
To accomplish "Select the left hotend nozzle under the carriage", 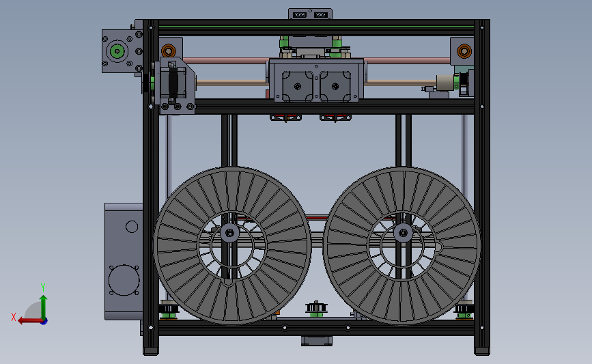I will [286, 118].
